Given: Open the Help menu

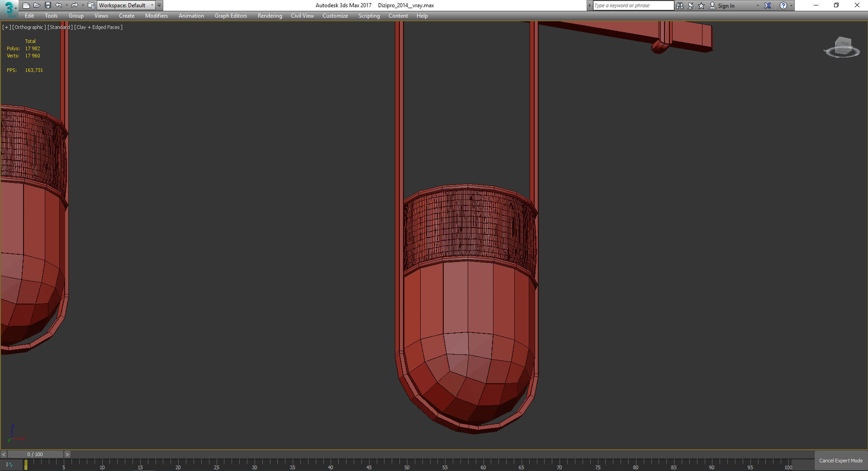Looking at the screenshot, I should pyautogui.click(x=422, y=16).
